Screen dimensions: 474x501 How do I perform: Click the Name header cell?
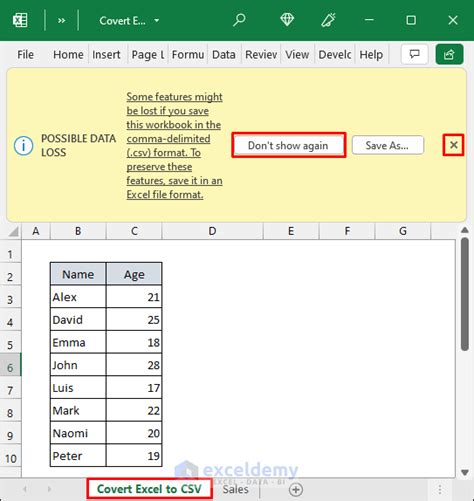point(78,274)
